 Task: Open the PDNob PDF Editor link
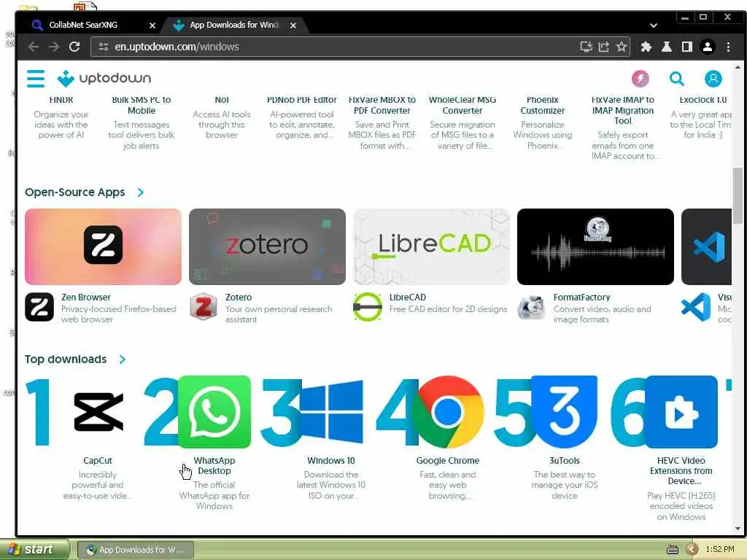tap(301, 100)
